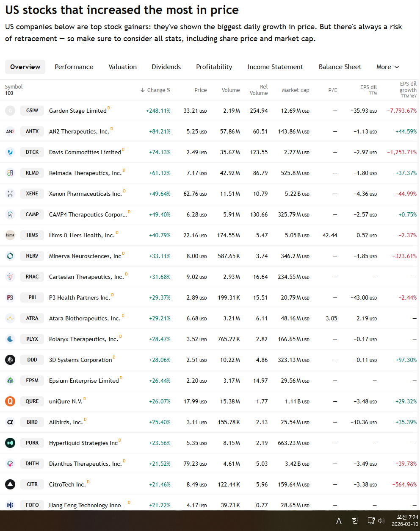420x531 pixels.
Task: Click the uniQure orange Q logo icon
Action: (x=10, y=401)
